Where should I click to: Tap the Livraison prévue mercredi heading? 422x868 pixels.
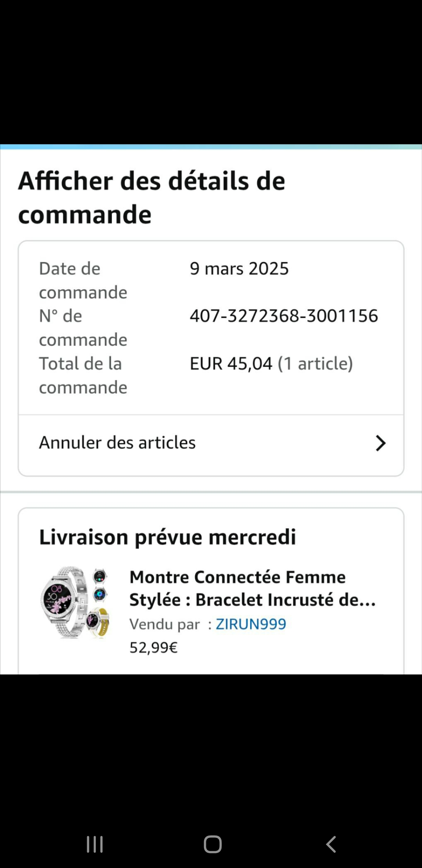[x=168, y=537]
